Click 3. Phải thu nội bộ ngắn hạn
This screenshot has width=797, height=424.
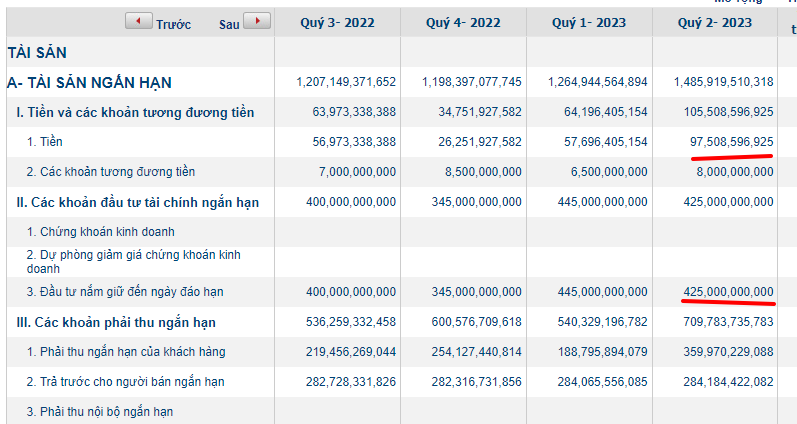click(100, 412)
